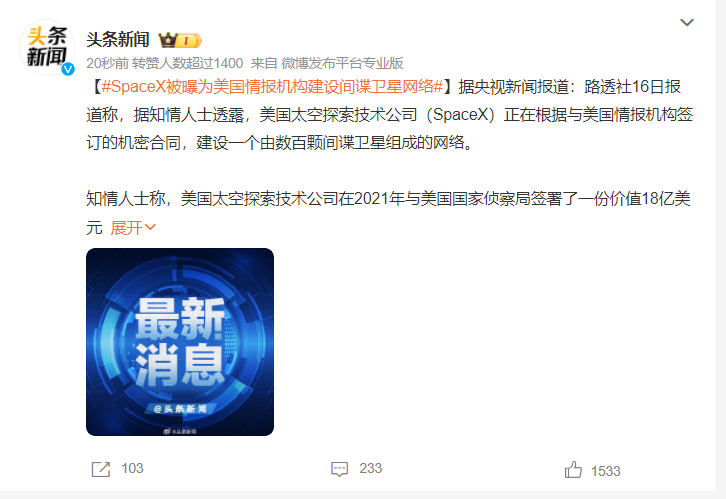Screen dimensions: 726x499
Task: Open the 最新消息 image thumbnail
Action: tap(180, 342)
